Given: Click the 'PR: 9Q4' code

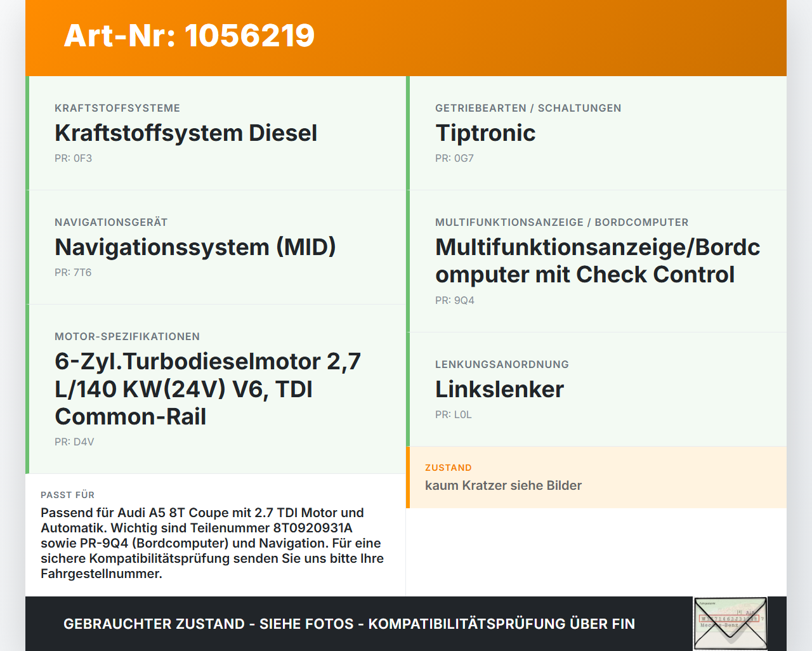Looking at the screenshot, I should (x=455, y=301).
